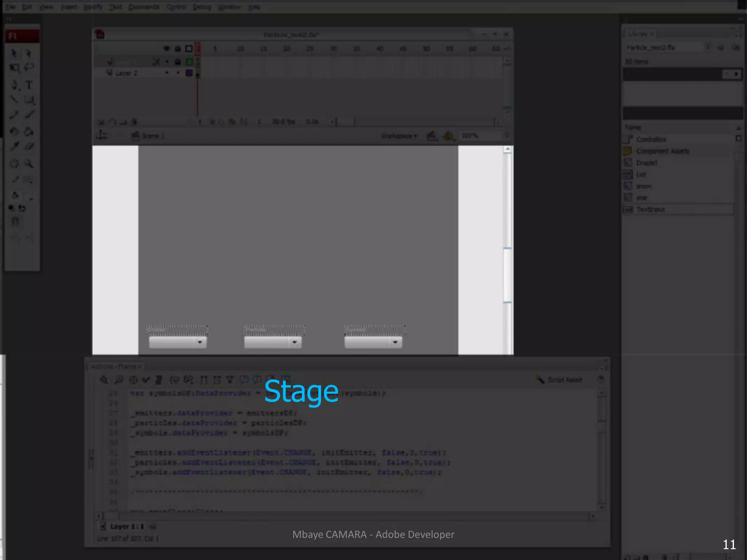
Task: Click the Find icon in Actions panel
Action: click(x=119, y=380)
